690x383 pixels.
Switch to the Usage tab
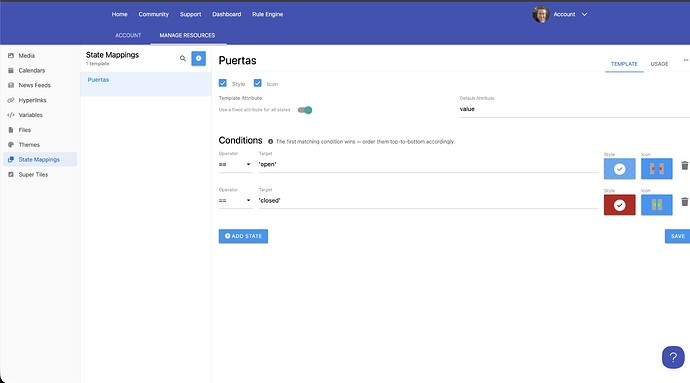point(659,64)
